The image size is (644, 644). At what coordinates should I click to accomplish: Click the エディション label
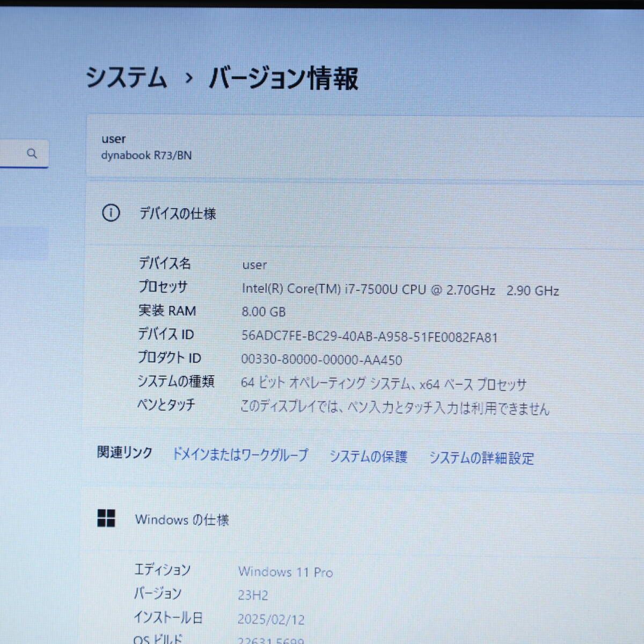(162, 569)
